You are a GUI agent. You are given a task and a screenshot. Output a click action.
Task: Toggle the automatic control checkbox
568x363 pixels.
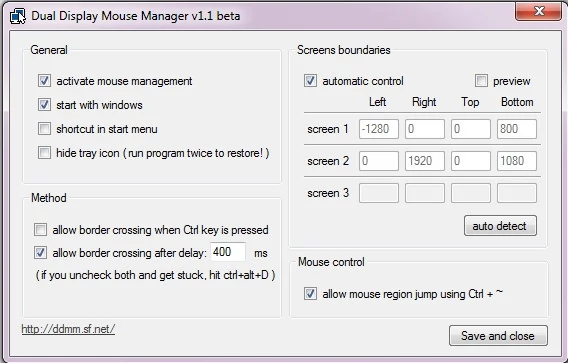[x=310, y=80]
